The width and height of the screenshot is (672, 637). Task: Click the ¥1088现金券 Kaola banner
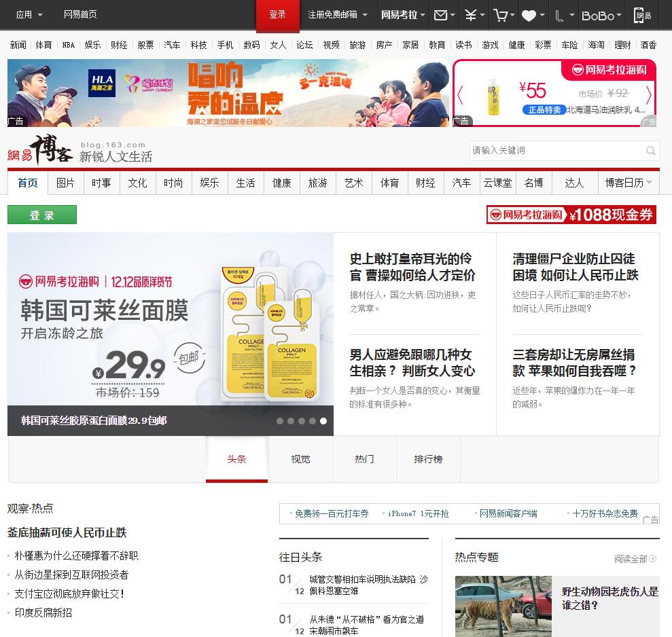(x=571, y=215)
